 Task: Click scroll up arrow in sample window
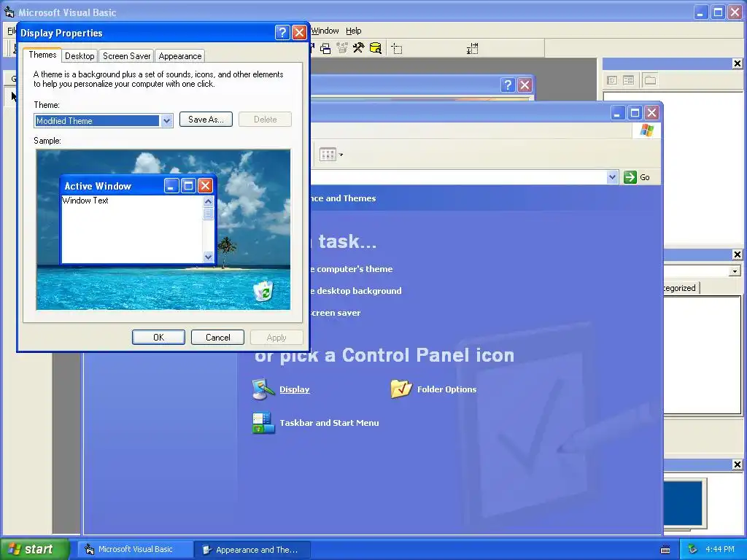click(x=208, y=201)
